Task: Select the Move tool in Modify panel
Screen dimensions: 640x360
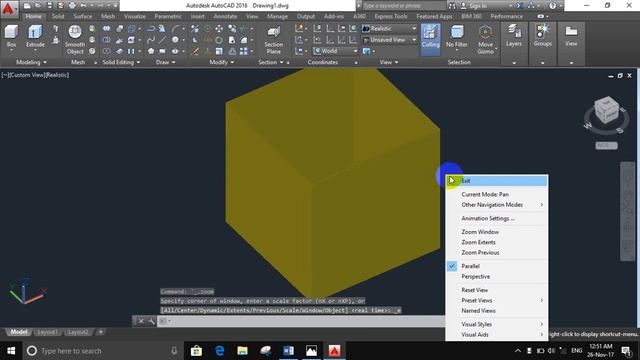Action: (219, 29)
